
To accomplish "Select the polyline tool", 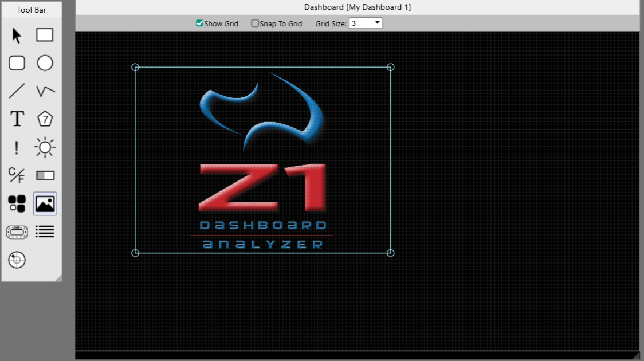I will click(x=45, y=91).
